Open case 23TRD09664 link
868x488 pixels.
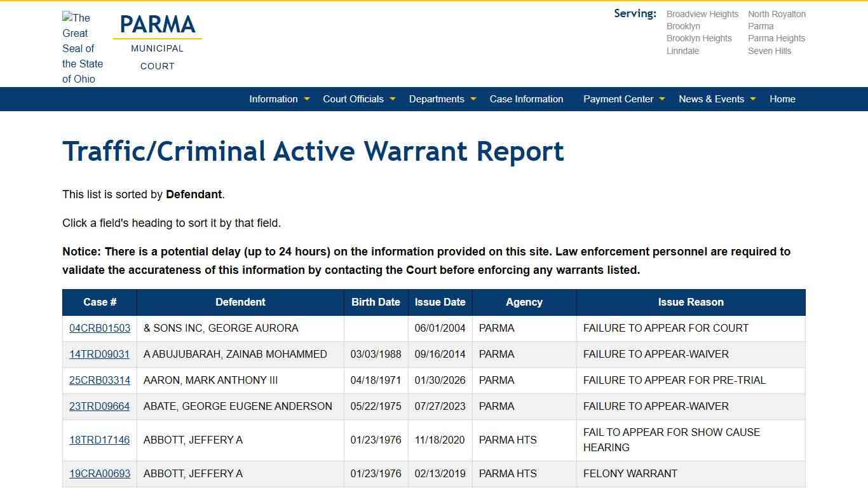coord(100,407)
